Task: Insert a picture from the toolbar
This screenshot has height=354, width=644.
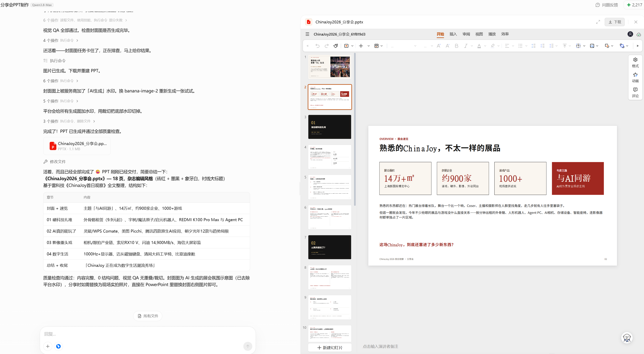Action: (592, 46)
